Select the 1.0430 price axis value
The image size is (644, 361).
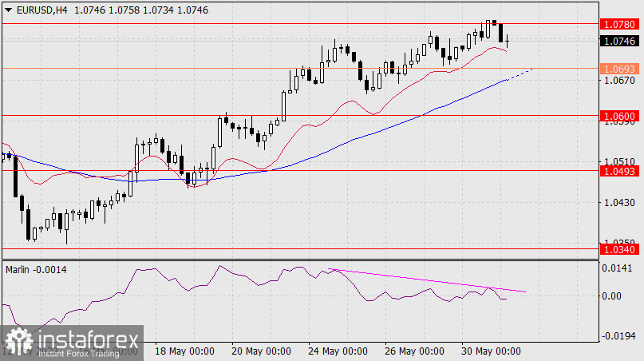click(620, 202)
